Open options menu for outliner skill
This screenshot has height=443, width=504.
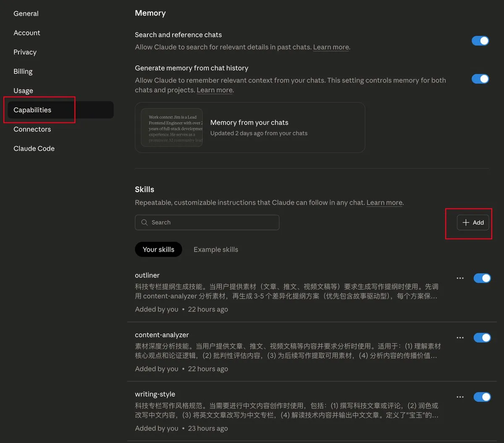(460, 278)
